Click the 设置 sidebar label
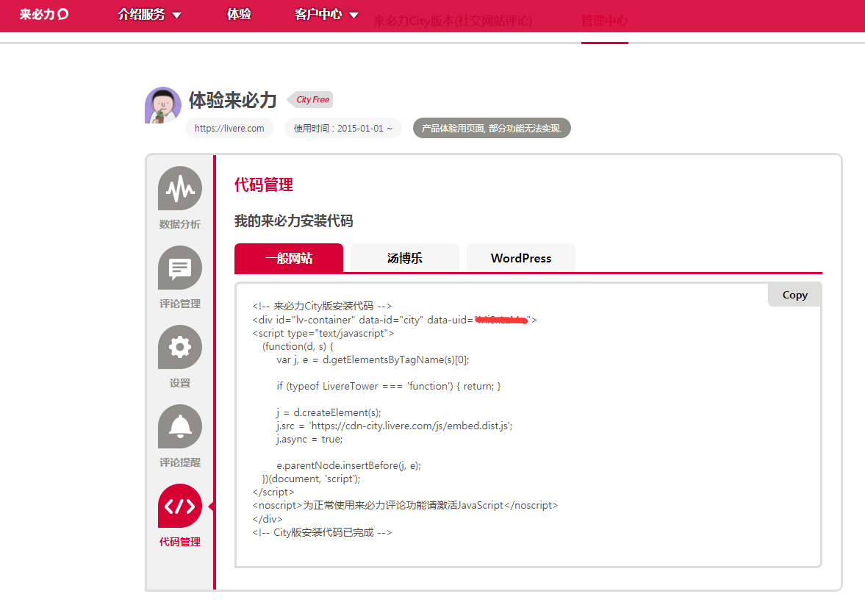 pyautogui.click(x=180, y=383)
